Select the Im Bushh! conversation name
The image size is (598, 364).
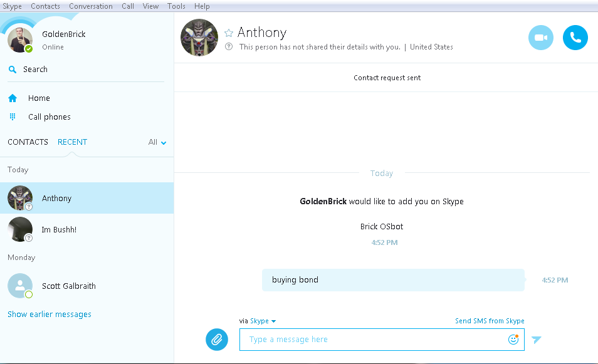(59, 229)
